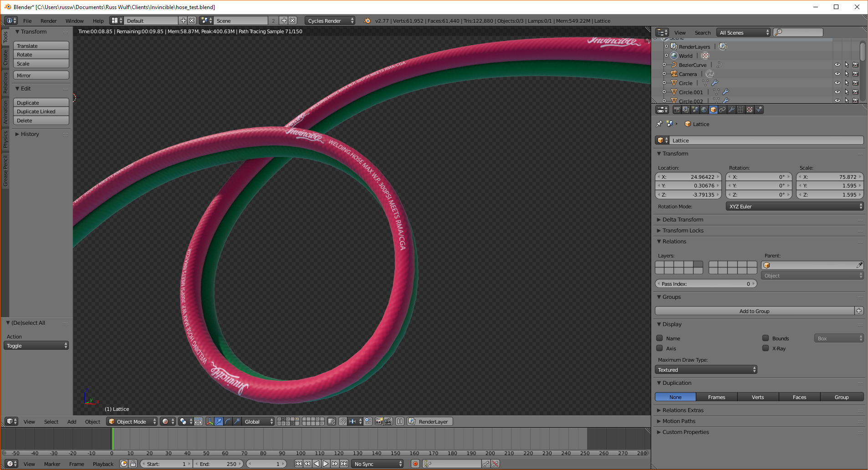Open the Render menu in top bar

pos(48,21)
